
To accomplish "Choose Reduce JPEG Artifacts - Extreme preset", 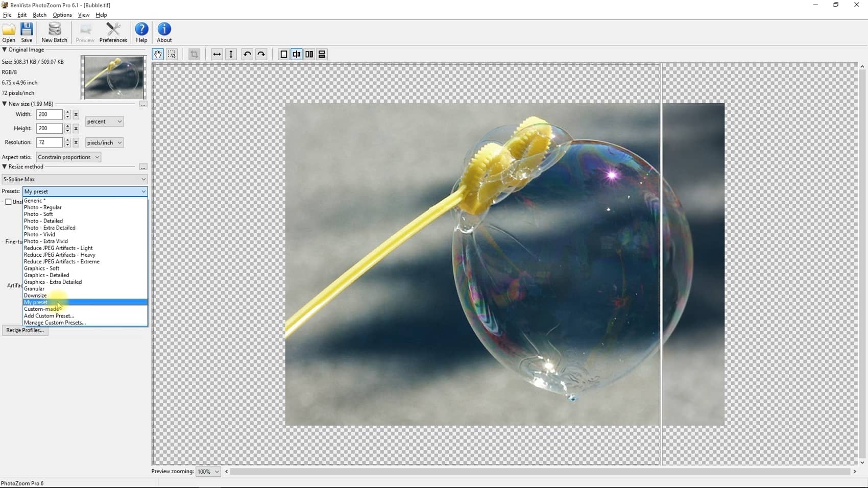I will coord(85,262).
